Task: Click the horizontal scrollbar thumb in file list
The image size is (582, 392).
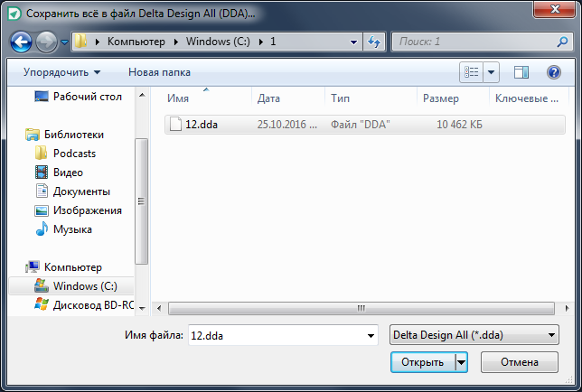Action: (x=361, y=308)
